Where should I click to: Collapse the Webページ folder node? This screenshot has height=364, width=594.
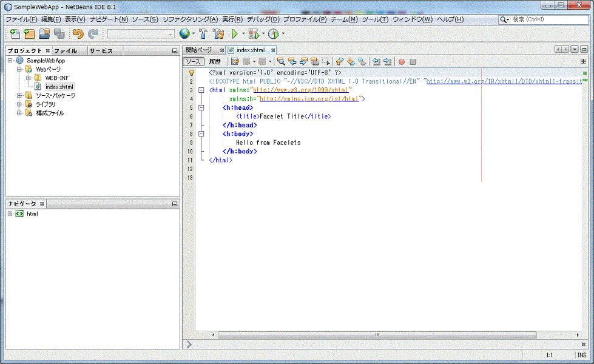point(19,69)
